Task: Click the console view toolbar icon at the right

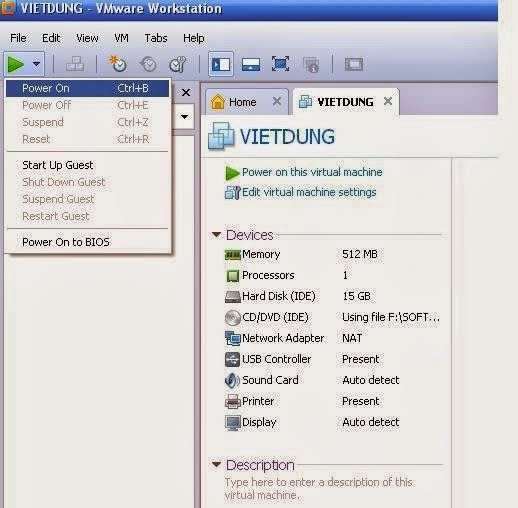Action: click(354, 64)
